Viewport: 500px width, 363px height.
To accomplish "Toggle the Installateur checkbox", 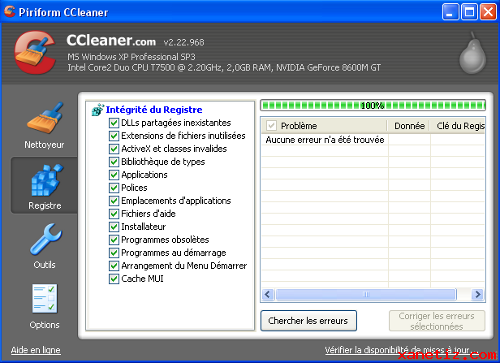I will (x=114, y=227).
